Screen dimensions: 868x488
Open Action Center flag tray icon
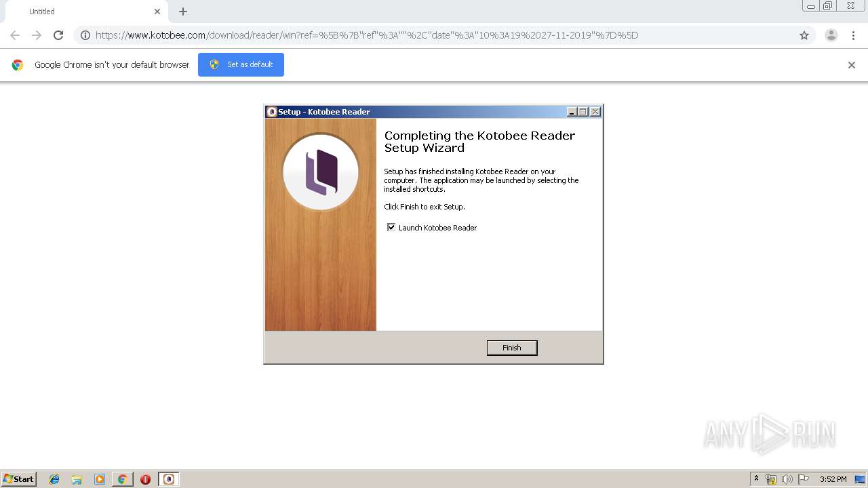[x=804, y=479]
